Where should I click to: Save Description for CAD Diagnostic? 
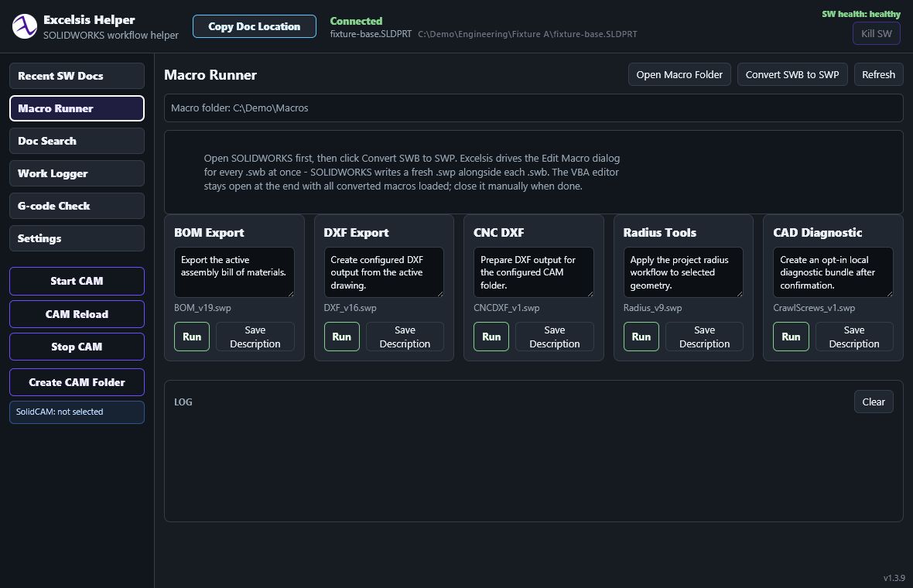(854, 337)
